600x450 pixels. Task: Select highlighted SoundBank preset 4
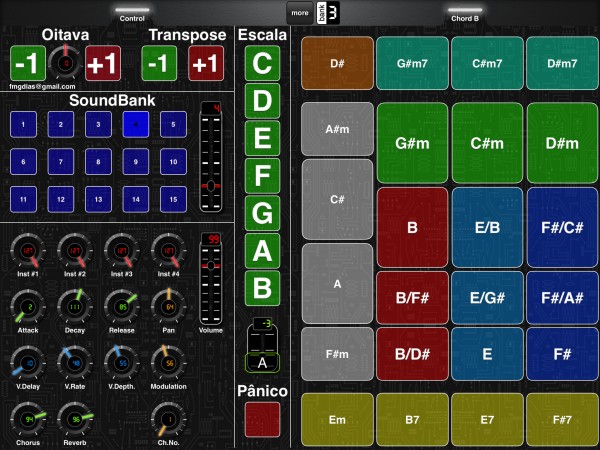click(136, 124)
